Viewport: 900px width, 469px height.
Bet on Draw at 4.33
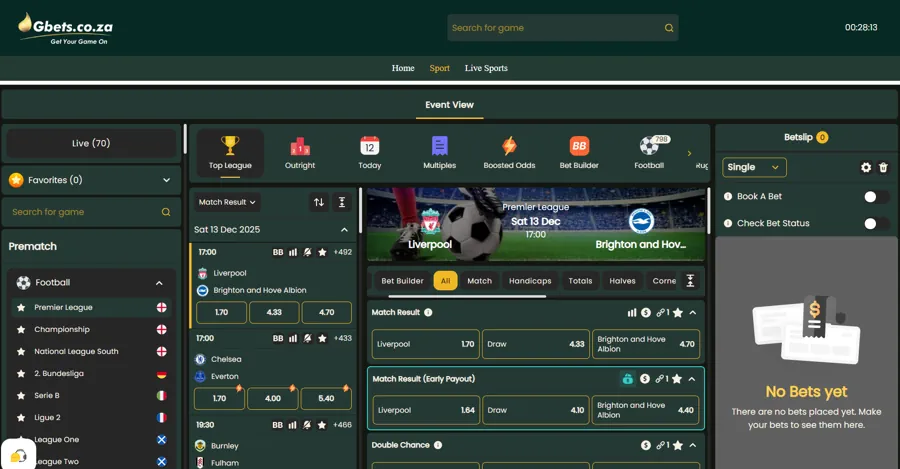coord(535,344)
